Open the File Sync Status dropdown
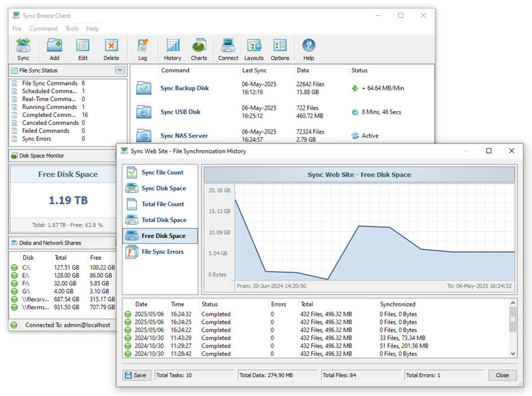The height and width of the screenshot is (396, 532). 120,70
